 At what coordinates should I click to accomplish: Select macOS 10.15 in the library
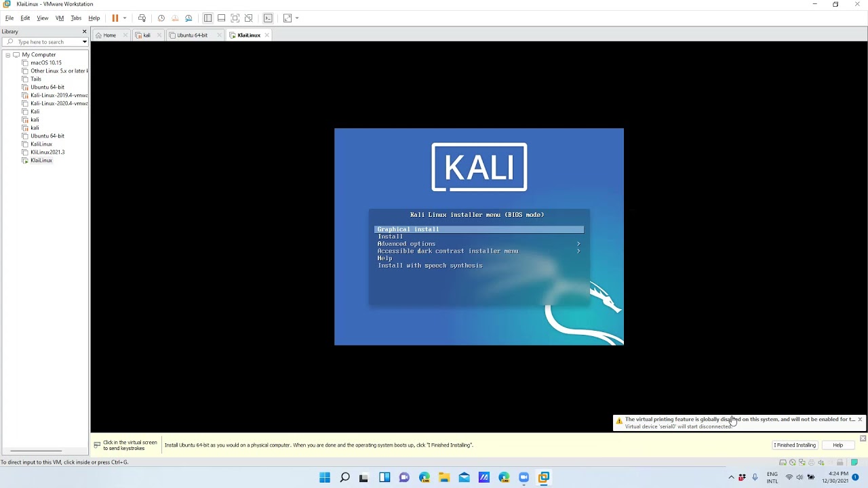[x=45, y=62]
